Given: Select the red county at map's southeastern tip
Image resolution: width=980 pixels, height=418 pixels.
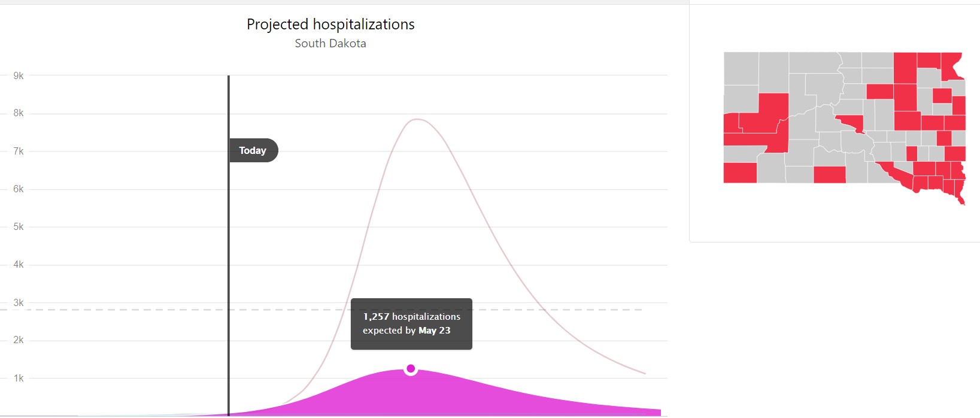Looking at the screenshot, I should 960,193.
